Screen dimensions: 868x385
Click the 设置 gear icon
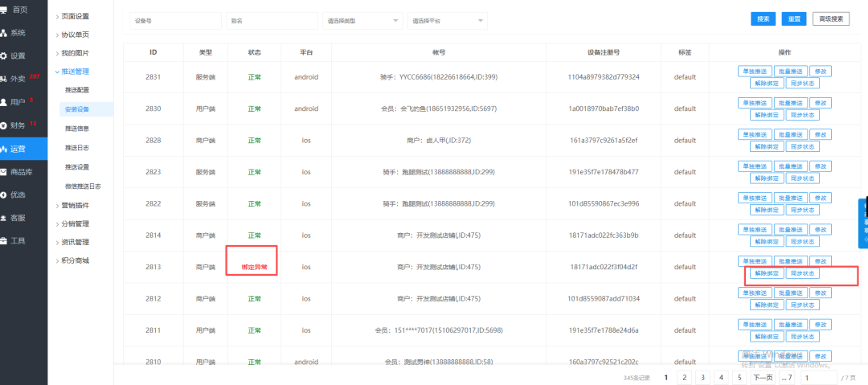coord(4,56)
